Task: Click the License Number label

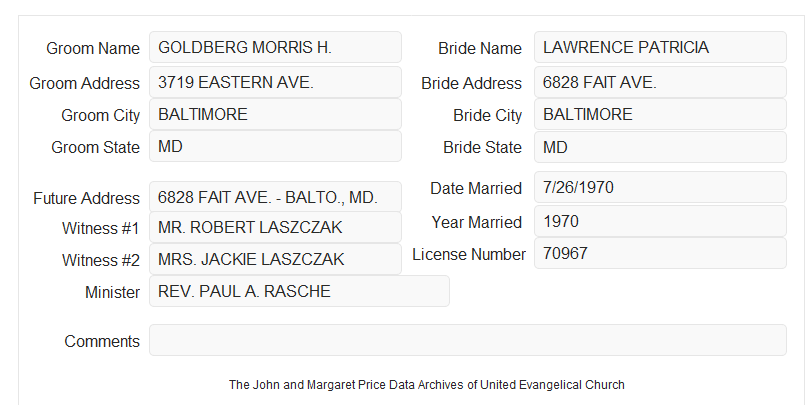Action: point(469,255)
